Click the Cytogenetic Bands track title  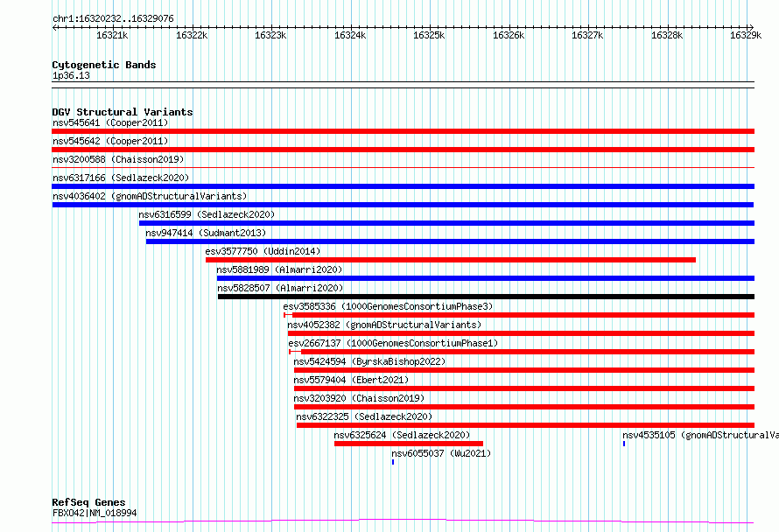coord(104,65)
